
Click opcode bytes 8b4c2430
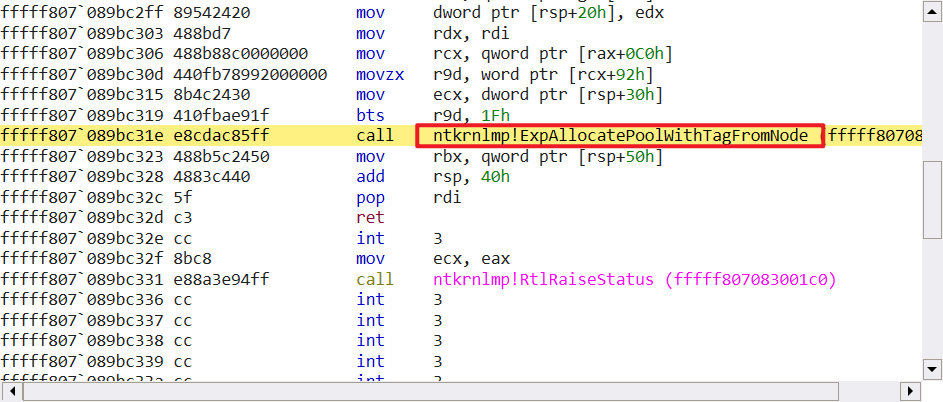click(x=212, y=94)
